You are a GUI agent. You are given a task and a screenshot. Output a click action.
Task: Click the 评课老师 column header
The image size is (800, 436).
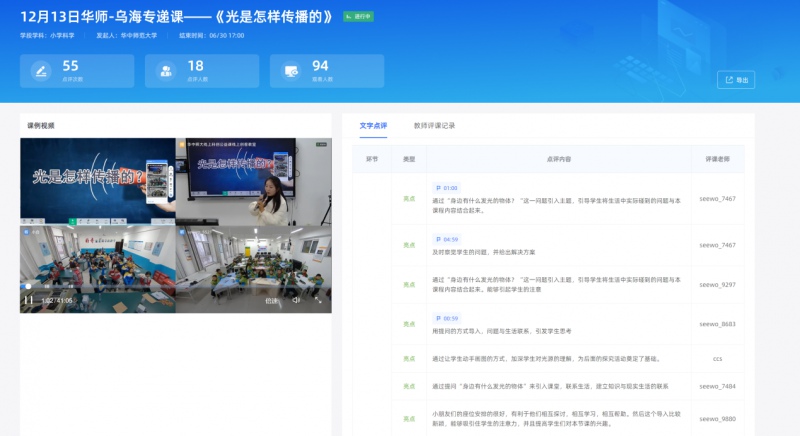[x=717, y=159]
